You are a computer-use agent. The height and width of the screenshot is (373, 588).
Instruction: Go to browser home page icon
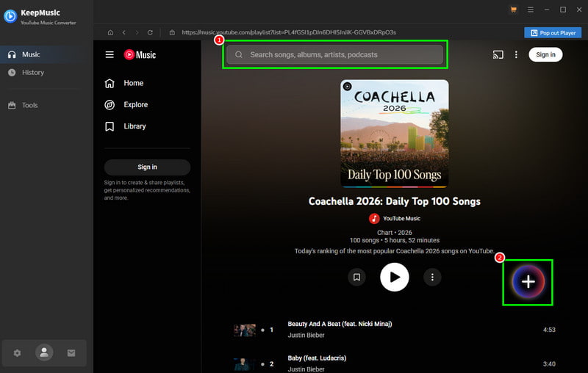(110, 32)
